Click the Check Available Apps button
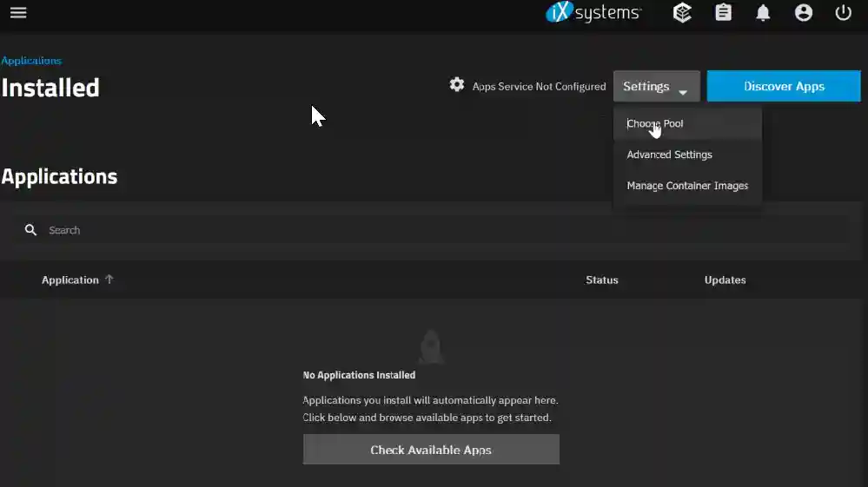Viewport: 868px width, 487px height. click(x=431, y=450)
